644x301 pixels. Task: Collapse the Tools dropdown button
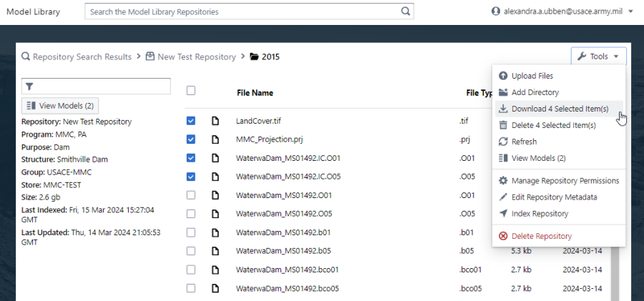click(598, 56)
